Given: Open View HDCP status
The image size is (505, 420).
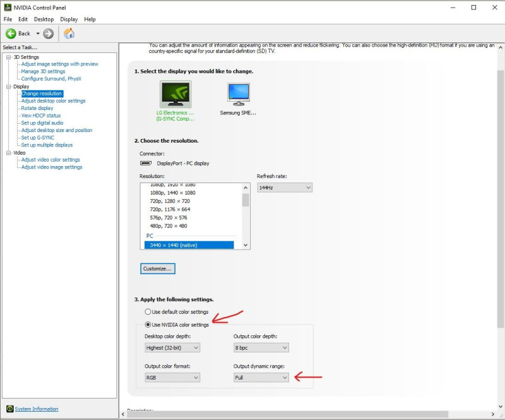Looking at the screenshot, I should (41, 116).
